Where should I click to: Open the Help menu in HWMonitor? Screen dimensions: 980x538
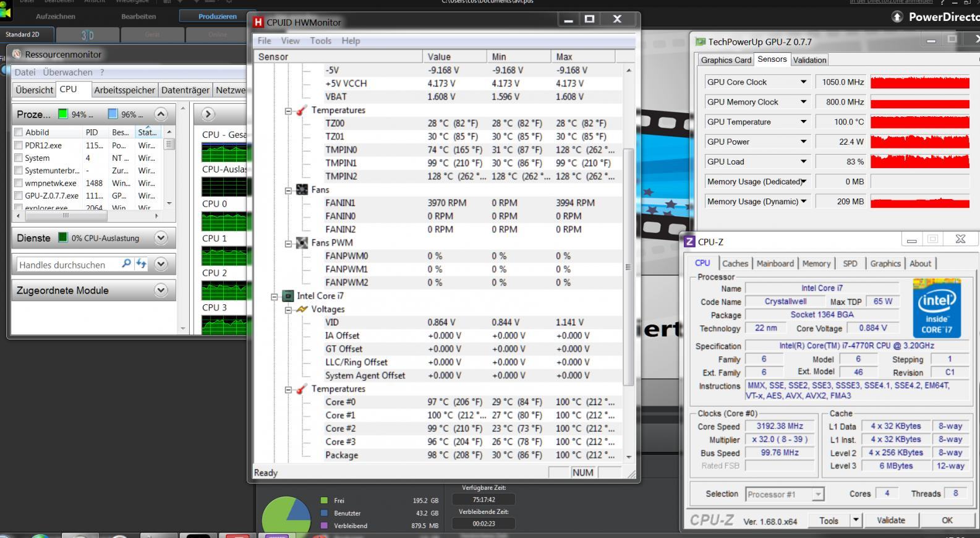pyautogui.click(x=351, y=41)
